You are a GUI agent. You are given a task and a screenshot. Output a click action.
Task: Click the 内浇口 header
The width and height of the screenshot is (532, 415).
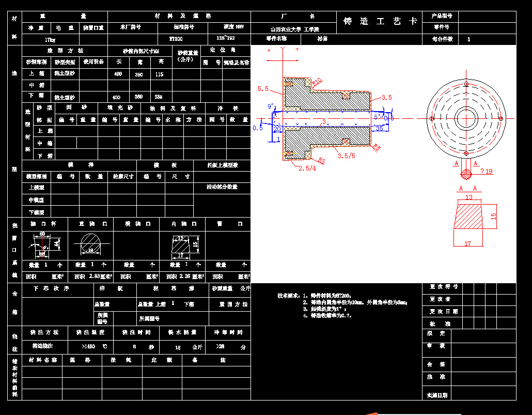click(183, 224)
